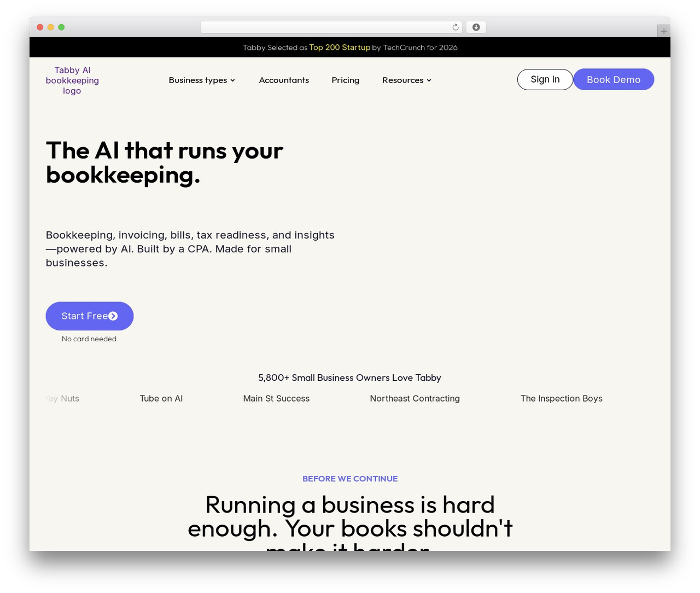Expand the Business types chevron
This screenshot has width=700, height=593.
[232, 80]
